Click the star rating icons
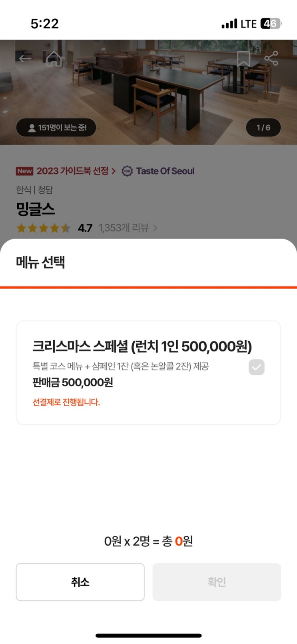The image size is (297, 644). point(44,228)
